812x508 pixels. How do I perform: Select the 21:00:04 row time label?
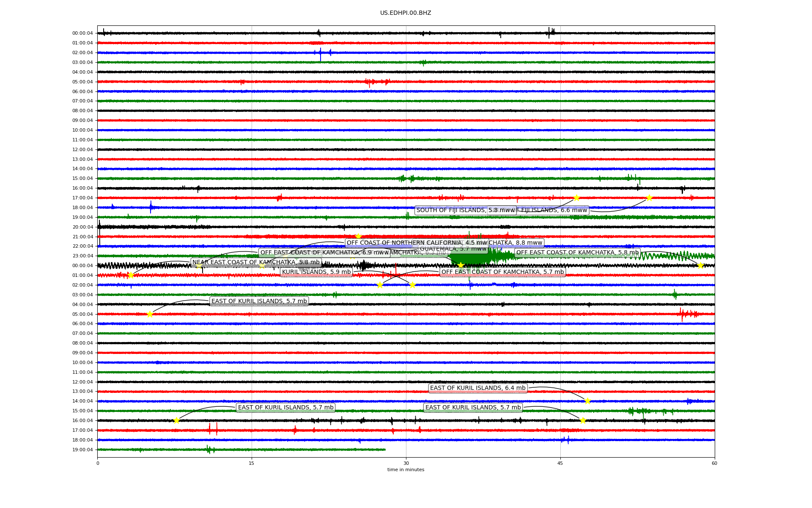click(x=82, y=237)
